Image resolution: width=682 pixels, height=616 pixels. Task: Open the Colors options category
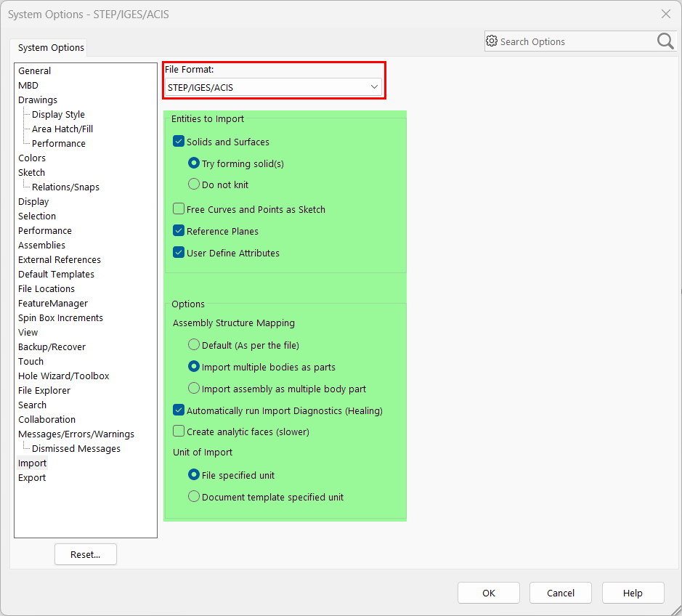point(32,158)
